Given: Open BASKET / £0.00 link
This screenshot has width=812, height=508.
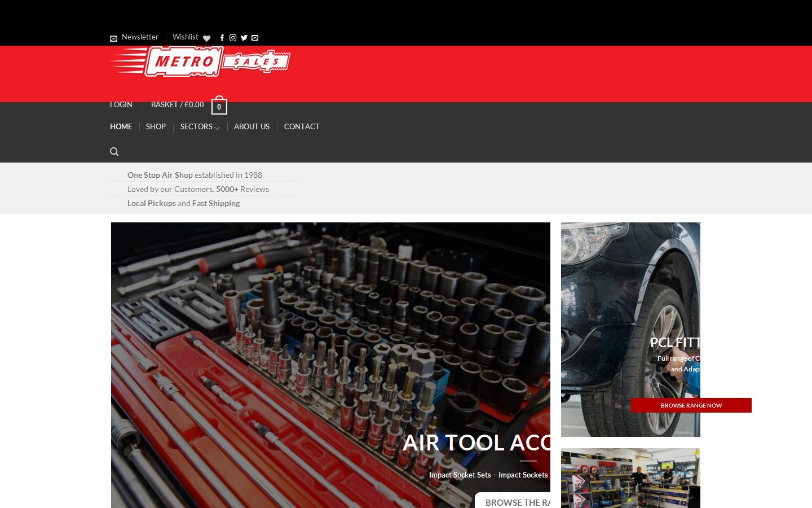Looking at the screenshot, I should [177, 104].
